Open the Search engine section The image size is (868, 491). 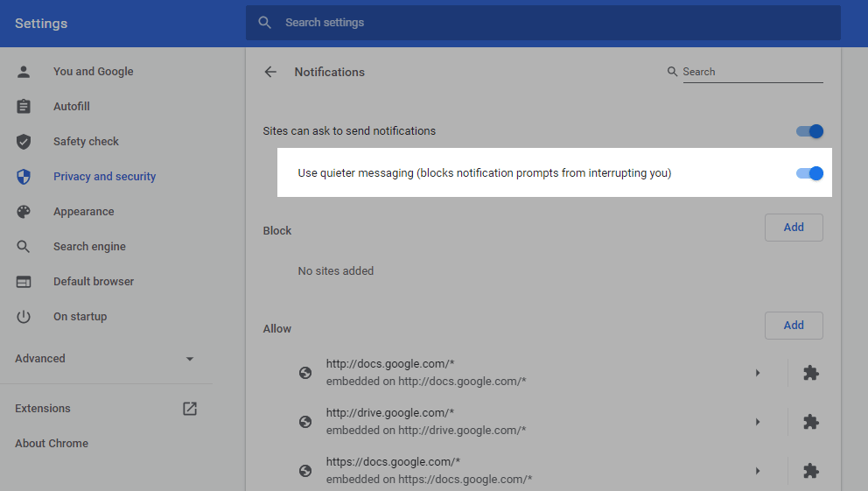tap(89, 247)
